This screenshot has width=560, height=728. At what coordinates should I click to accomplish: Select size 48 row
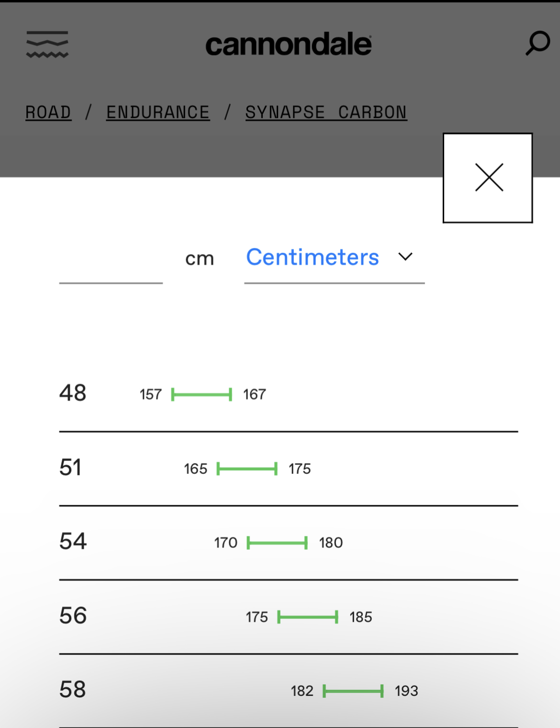[73, 393]
